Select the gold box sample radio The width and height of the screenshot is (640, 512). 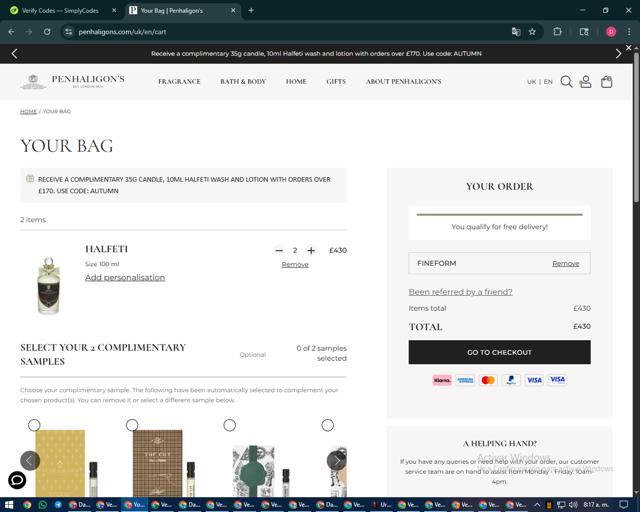[34, 425]
